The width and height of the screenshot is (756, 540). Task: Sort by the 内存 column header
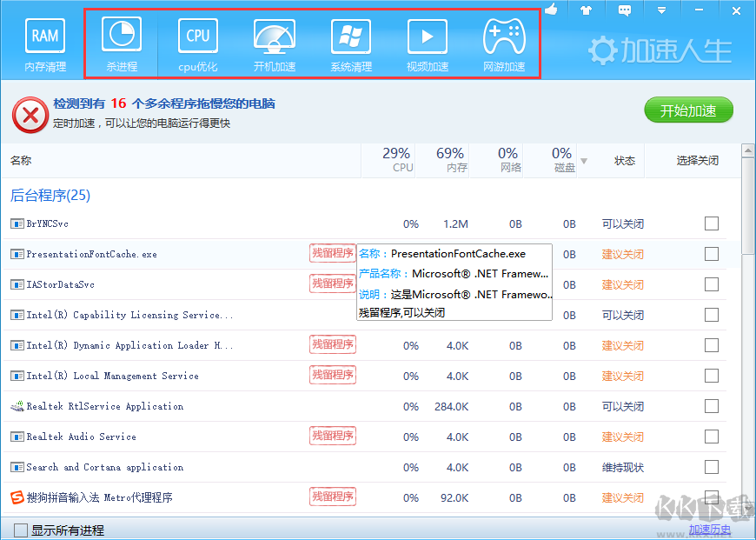450,160
